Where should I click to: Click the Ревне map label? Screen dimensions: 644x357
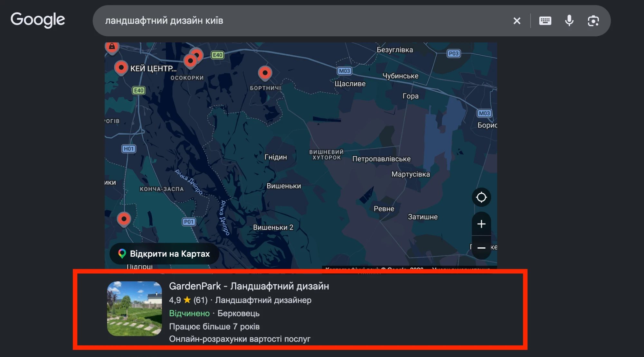[384, 209]
